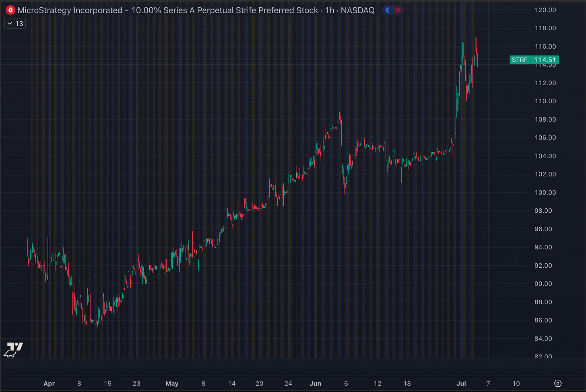Open chart settings gear icon at bottom right
586x392 pixels.
(x=558, y=383)
